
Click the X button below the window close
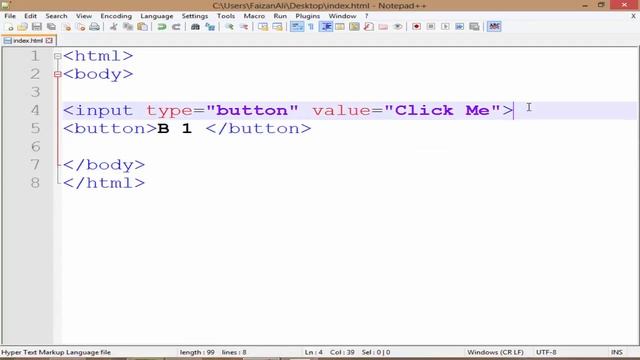click(x=633, y=16)
